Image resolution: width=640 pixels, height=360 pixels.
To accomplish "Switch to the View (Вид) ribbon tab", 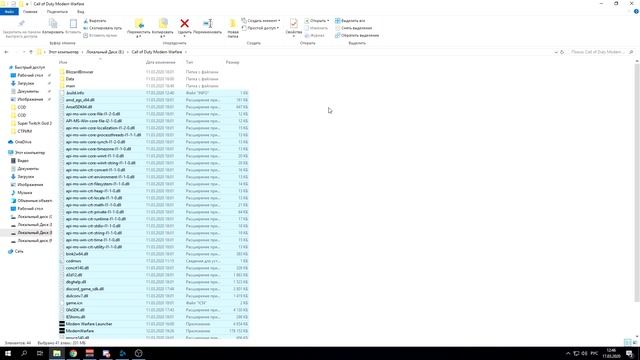I will pyautogui.click(x=81, y=12).
